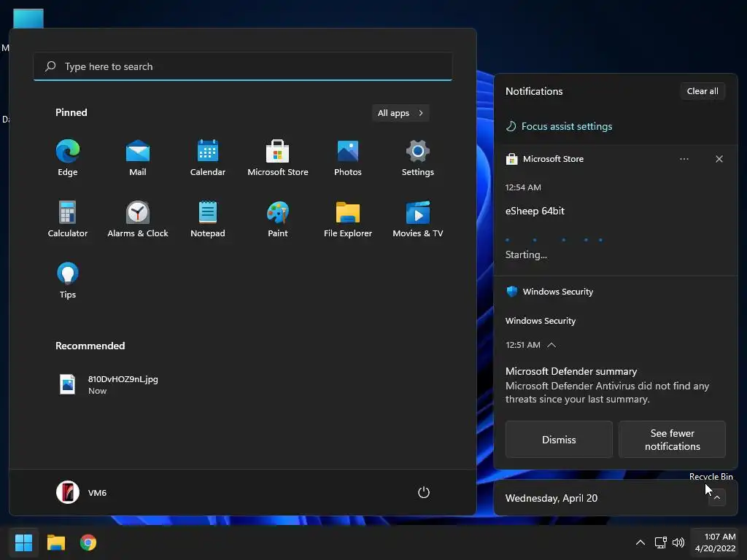This screenshot has width=747, height=560.
Task: Click the Microsoft Defender summary heading
Action: click(571, 371)
